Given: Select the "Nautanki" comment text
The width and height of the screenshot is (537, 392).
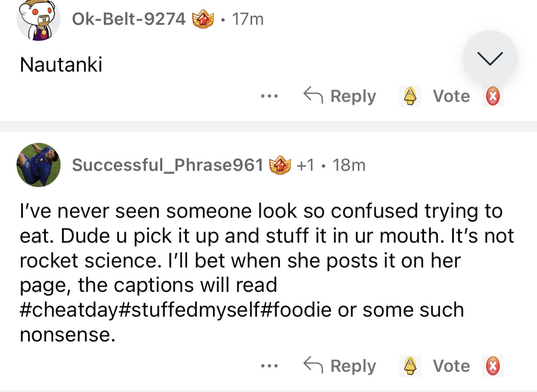Looking at the screenshot, I should (61, 65).
